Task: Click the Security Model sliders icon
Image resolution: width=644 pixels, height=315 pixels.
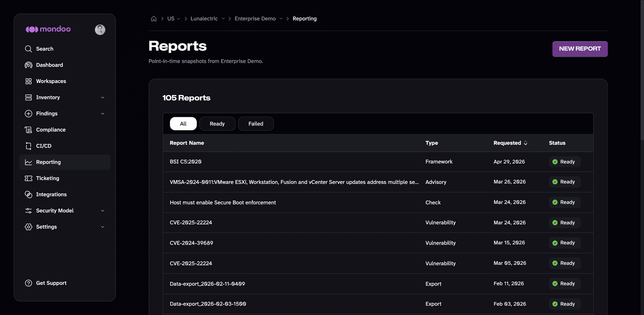Action: pyautogui.click(x=28, y=211)
